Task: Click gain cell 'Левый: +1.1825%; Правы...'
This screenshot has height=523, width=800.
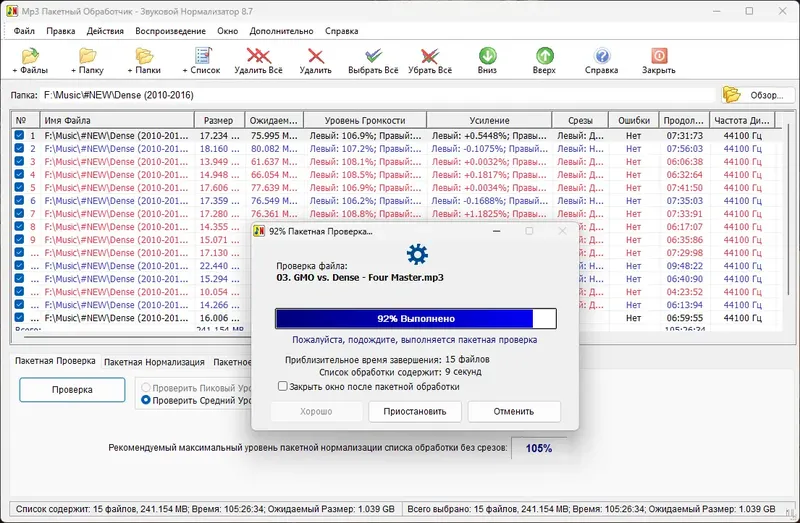Action: point(489,214)
